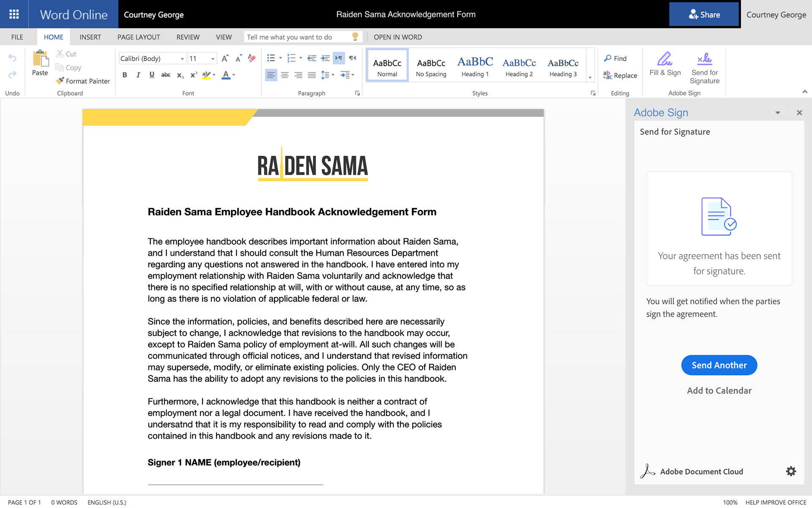Click the Share button

coord(704,14)
